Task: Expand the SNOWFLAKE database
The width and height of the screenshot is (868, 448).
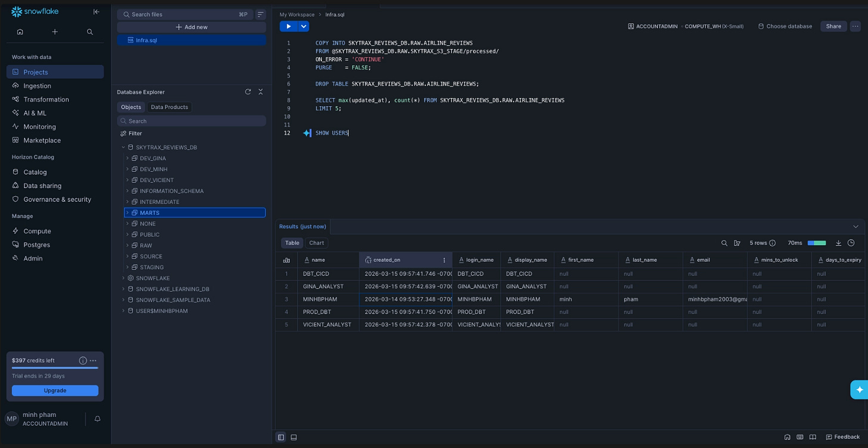Action: coord(123,278)
